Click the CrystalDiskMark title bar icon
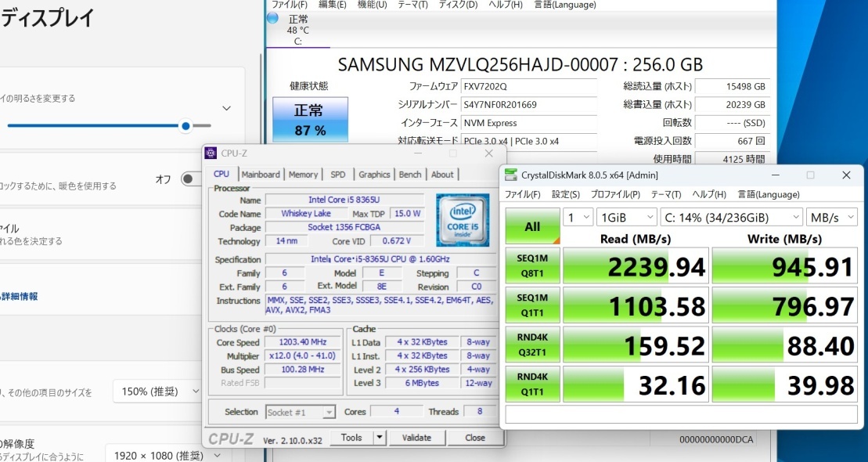The width and height of the screenshot is (868, 462). 511,175
